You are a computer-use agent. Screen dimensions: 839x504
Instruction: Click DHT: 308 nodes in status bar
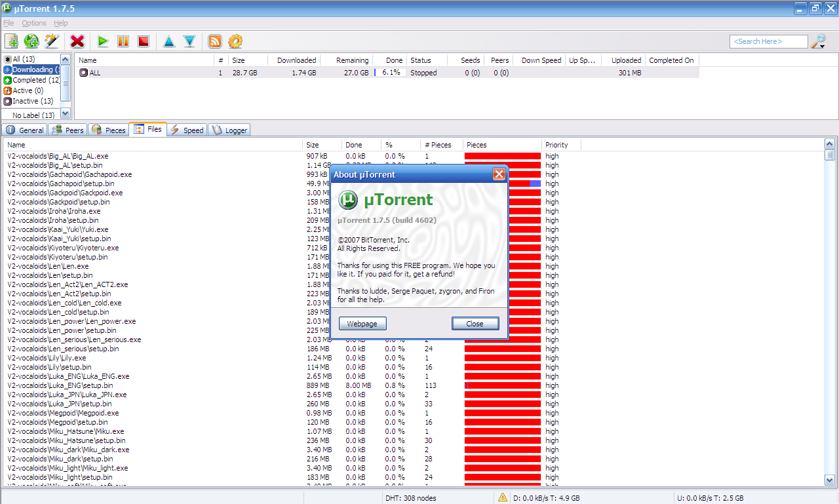[x=410, y=498]
